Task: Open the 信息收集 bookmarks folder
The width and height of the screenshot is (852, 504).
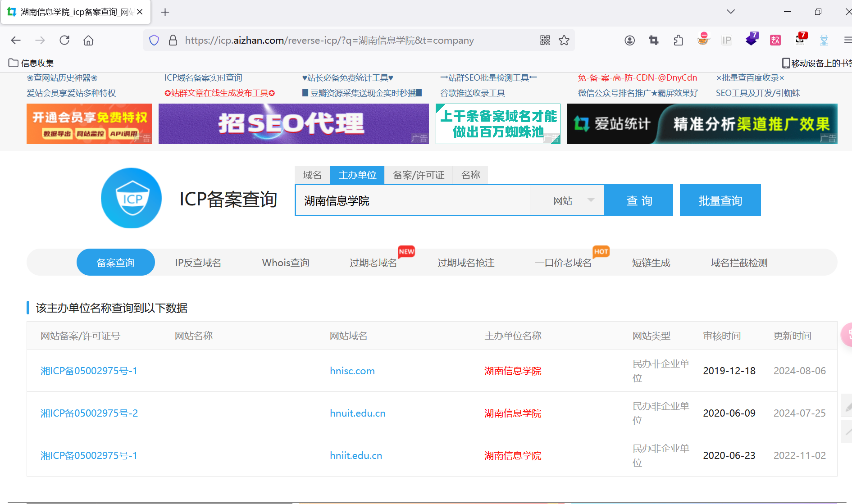Action: (x=32, y=63)
